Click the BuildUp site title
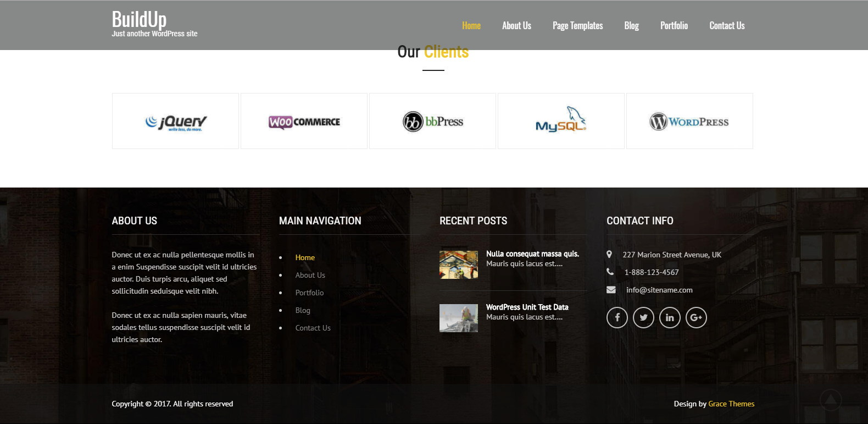The width and height of the screenshot is (868, 424). pyautogui.click(x=139, y=20)
